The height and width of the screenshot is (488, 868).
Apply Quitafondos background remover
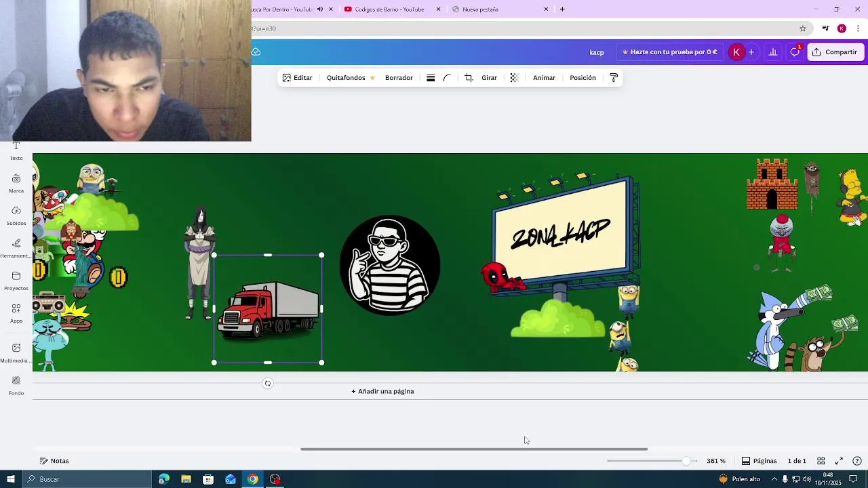click(351, 78)
